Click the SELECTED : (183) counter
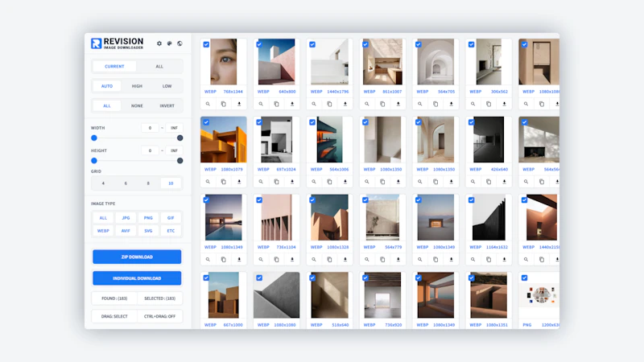This screenshot has width=644, height=362. [x=159, y=298]
